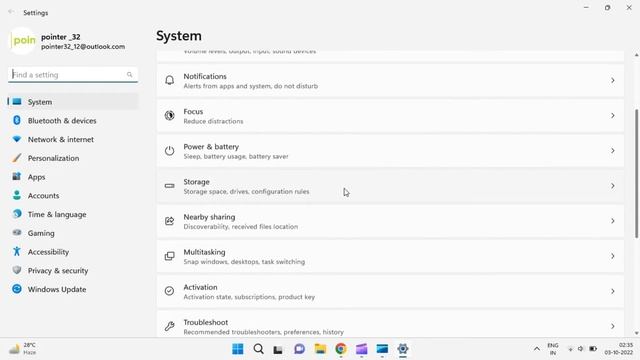Image resolution: width=640 pixels, height=360 pixels.
Task: Open the Multitasking settings row
Action: point(390,256)
